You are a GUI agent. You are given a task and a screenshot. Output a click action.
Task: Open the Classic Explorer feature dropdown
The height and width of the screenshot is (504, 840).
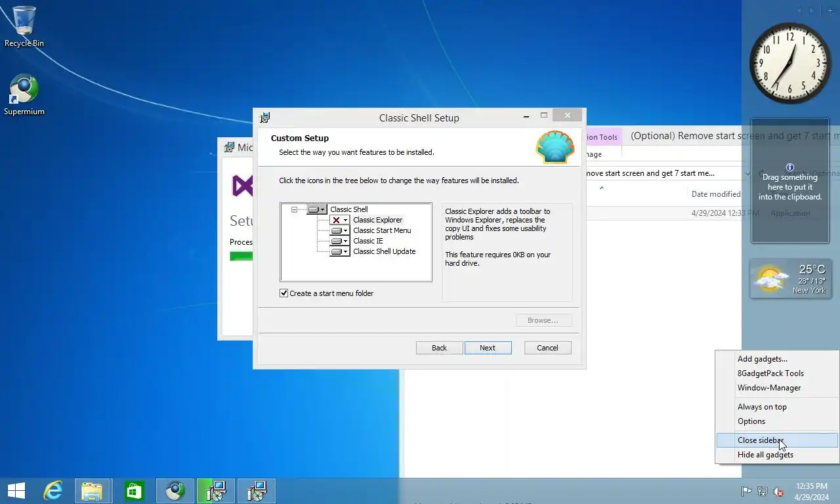tap(339, 220)
